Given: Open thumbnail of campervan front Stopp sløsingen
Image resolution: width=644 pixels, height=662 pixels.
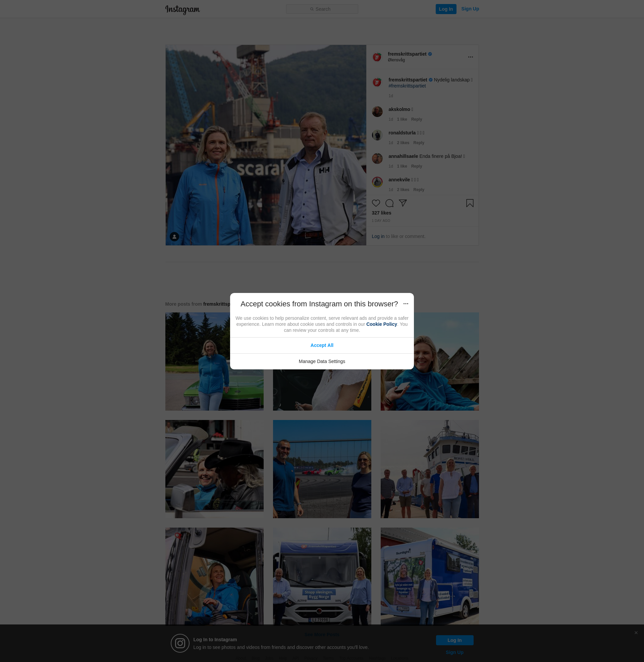Looking at the screenshot, I should click(x=322, y=577).
